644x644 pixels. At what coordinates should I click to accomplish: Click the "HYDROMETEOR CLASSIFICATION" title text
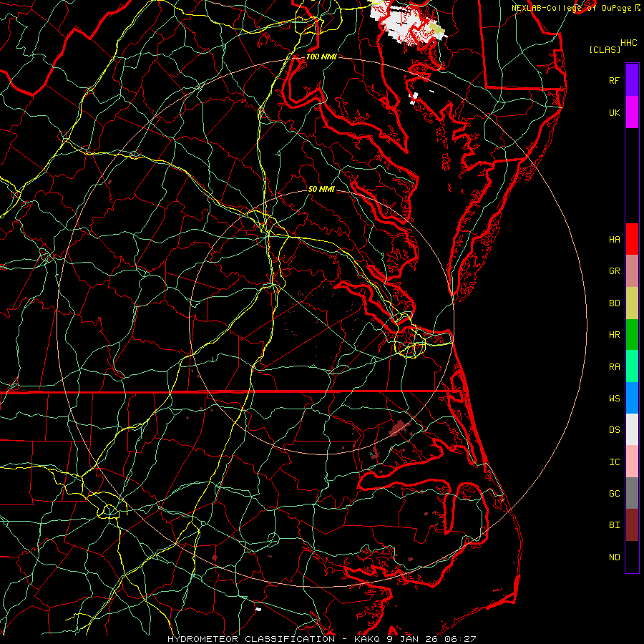tap(251, 639)
